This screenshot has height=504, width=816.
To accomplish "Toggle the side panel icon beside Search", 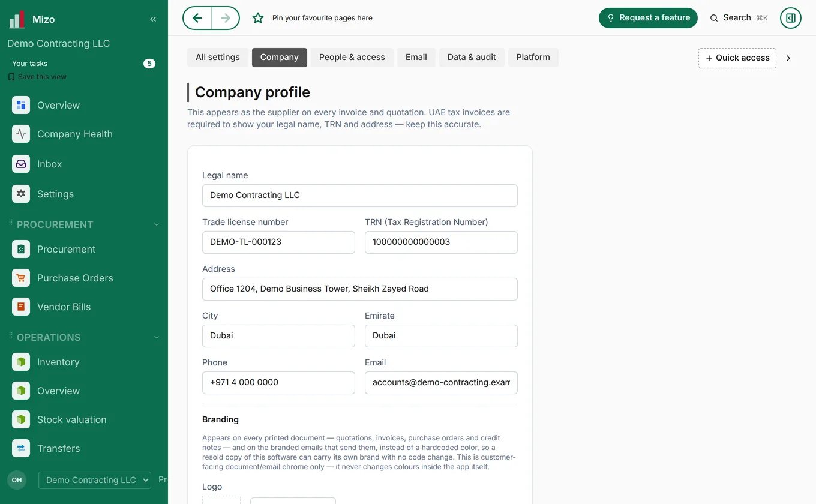I will (x=791, y=18).
